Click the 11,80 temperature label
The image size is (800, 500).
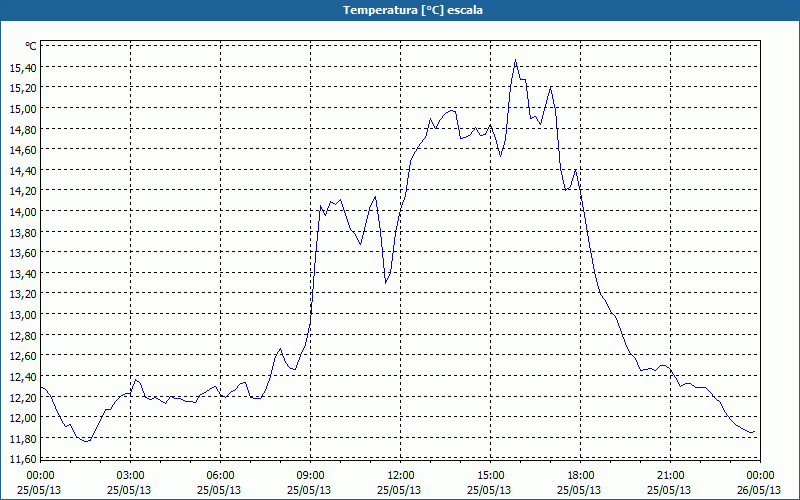click(22, 438)
